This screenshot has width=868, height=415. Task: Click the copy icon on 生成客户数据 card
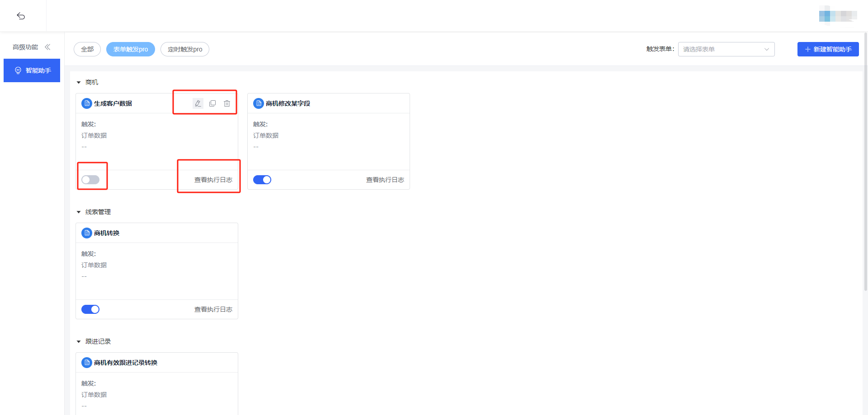click(x=212, y=103)
